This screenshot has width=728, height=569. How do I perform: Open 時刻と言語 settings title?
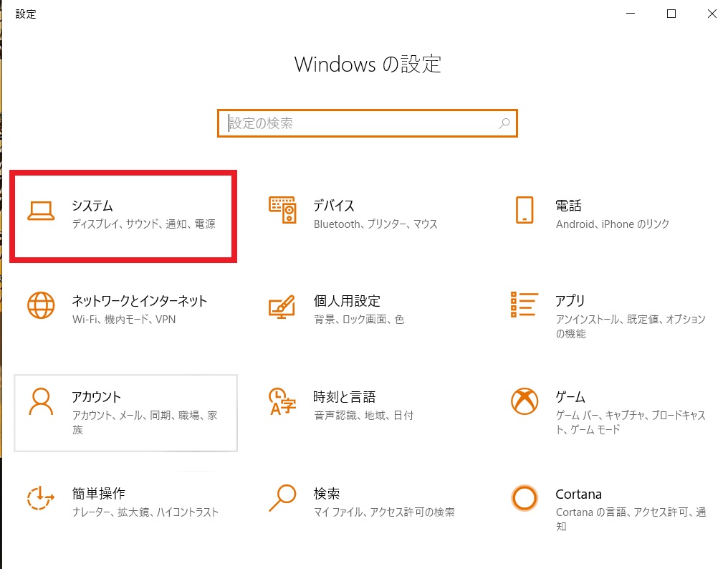345,397
